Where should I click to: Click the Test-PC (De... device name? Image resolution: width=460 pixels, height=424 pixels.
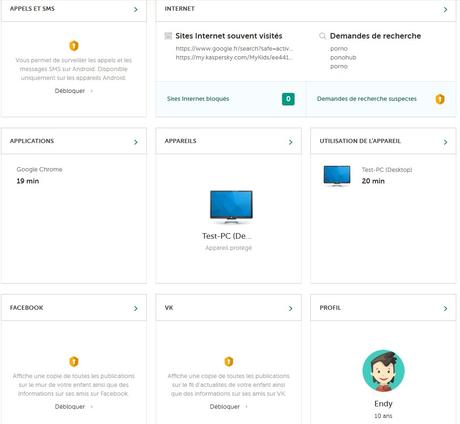click(x=227, y=236)
